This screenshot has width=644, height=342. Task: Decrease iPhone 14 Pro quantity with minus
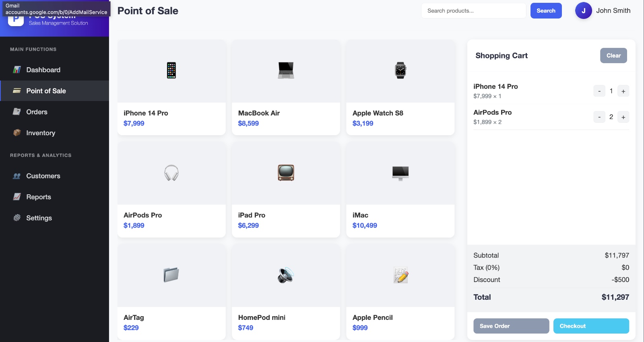coord(599,91)
